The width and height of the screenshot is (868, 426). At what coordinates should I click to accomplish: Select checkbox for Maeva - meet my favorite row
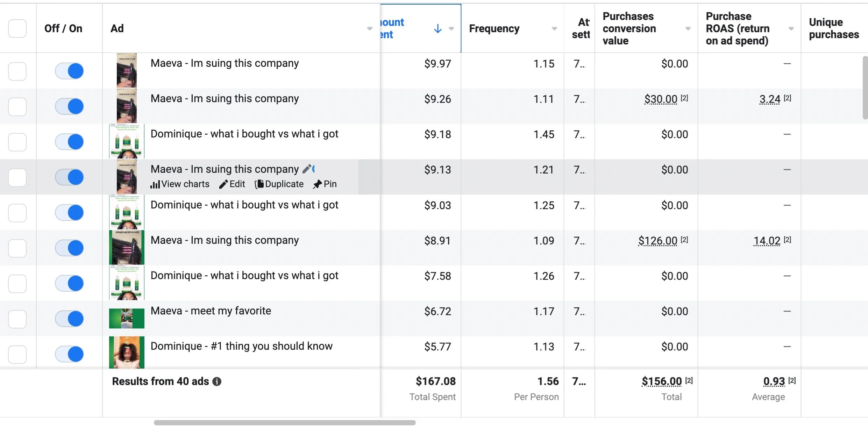point(17,319)
